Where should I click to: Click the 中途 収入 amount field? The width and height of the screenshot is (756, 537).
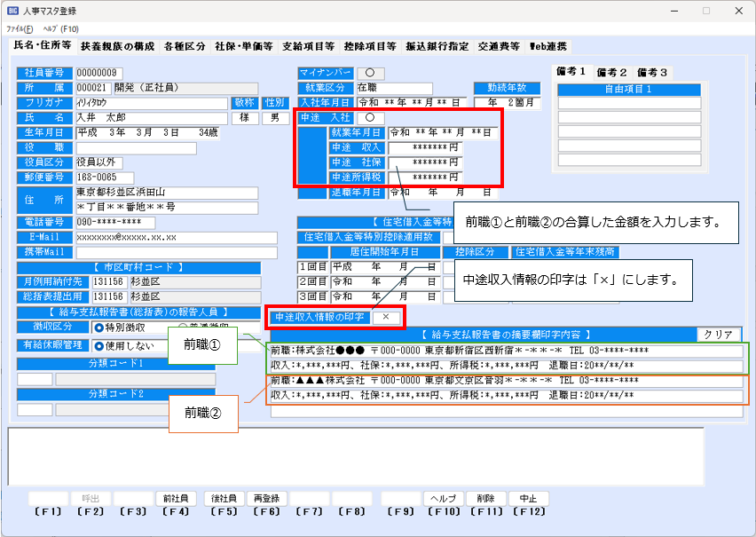(x=425, y=147)
